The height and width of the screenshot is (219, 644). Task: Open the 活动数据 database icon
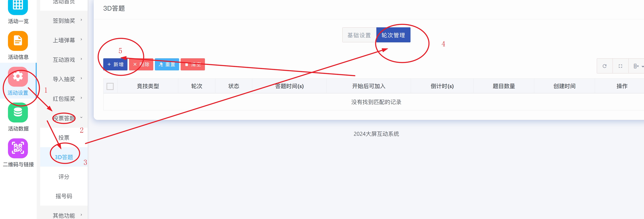coord(18,113)
